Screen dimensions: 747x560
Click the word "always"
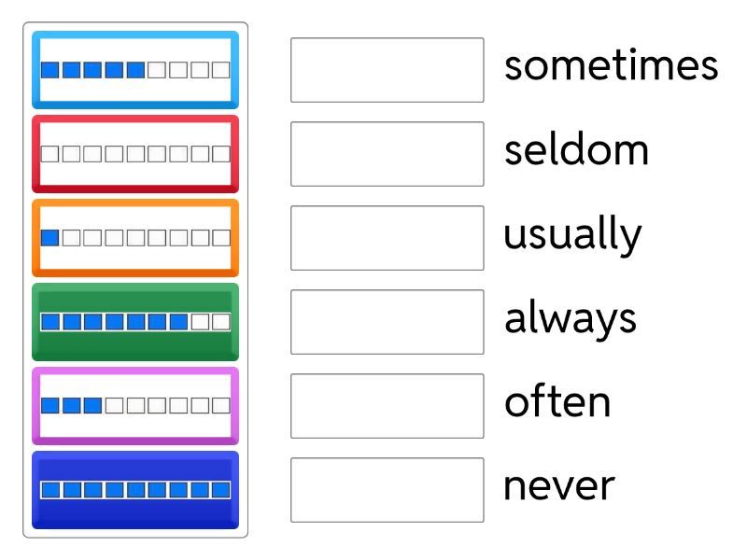[x=571, y=318]
